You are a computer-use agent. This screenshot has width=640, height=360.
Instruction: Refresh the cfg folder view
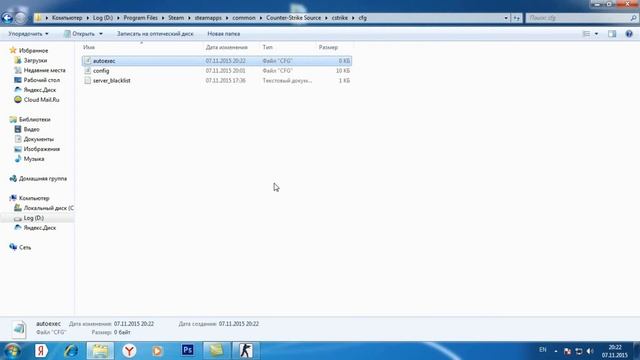(517, 18)
